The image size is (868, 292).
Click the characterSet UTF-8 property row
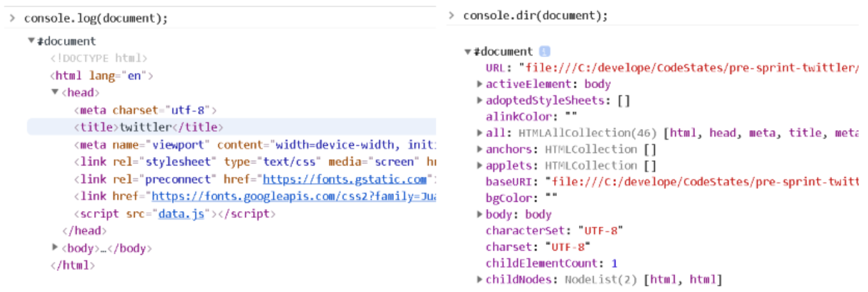pos(554,231)
